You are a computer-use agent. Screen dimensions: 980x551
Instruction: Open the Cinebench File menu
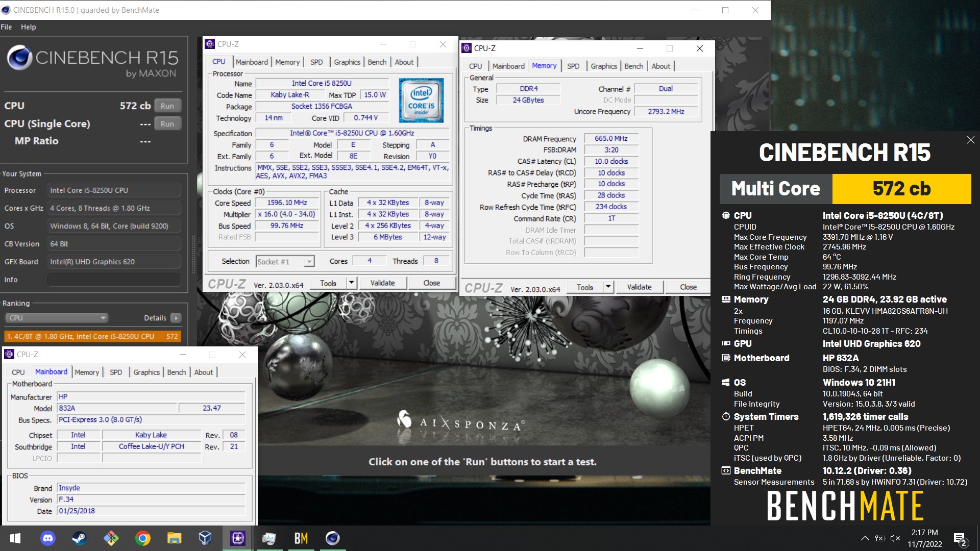point(6,27)
